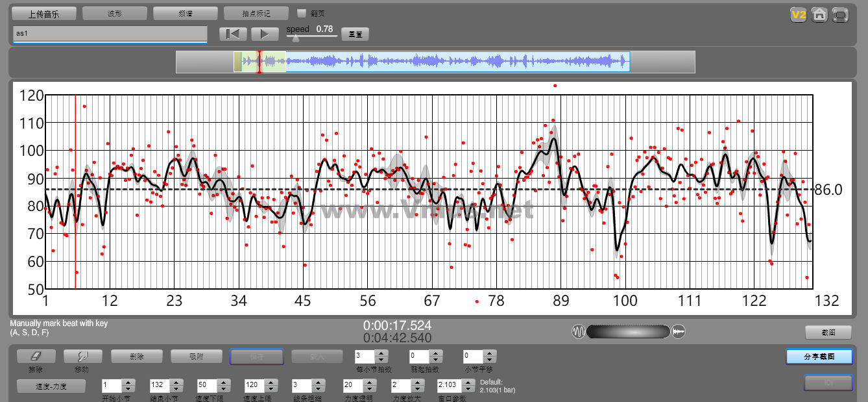Click the V2 version icon
This screenshot has height=402, width=868.
tap(798, 15)
